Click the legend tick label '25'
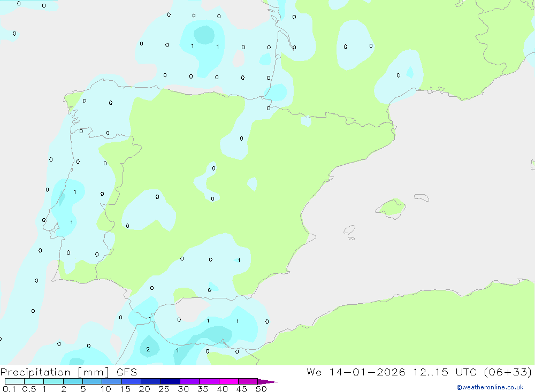 (x=164, y=389)
